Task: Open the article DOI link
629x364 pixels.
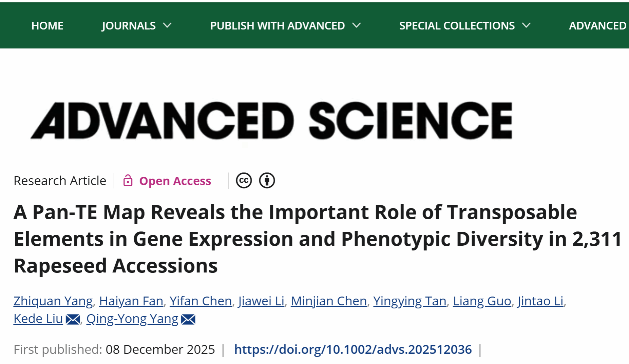Action: point(353,349)
